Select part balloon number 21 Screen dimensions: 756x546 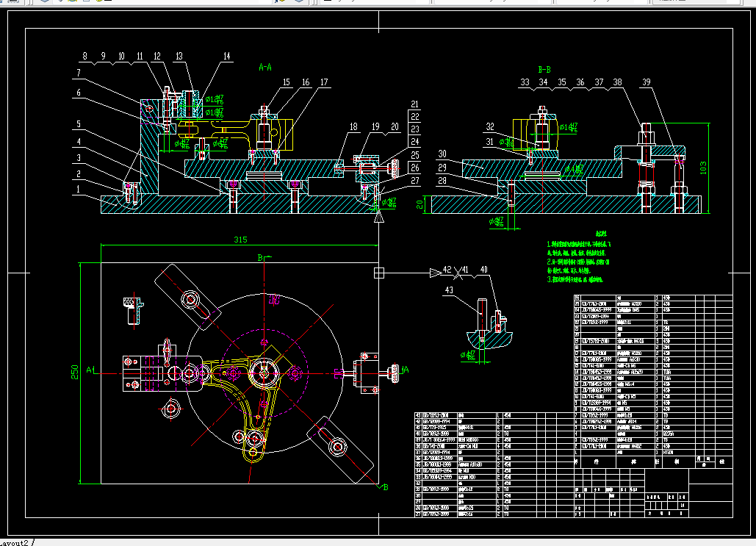414,104
